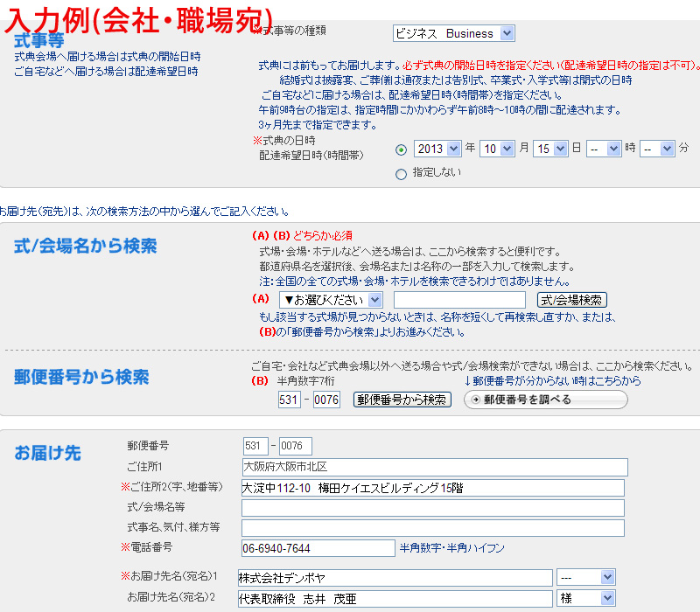Click the postal code 0076 search field
The image size is (700, 612).
[326, 400]
